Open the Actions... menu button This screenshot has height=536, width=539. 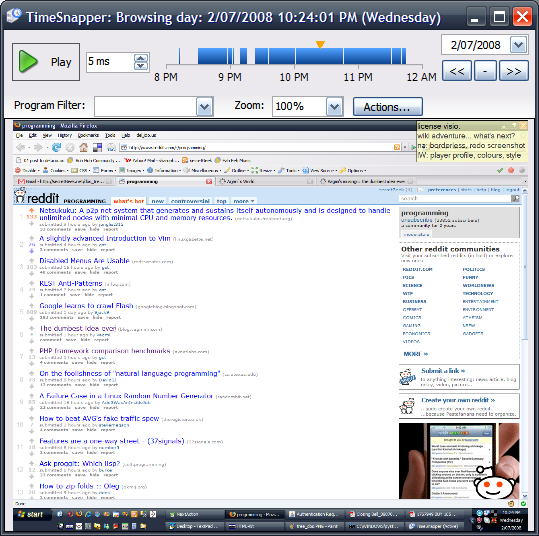click(x=387, y=107)
